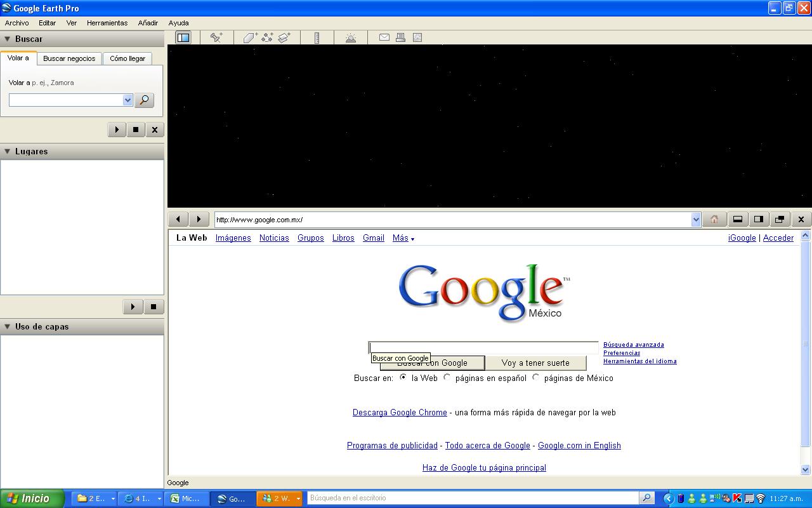The image size is (812, 508).
Task: Open the ruler measurement tool
Action: [x=317, y=37]
